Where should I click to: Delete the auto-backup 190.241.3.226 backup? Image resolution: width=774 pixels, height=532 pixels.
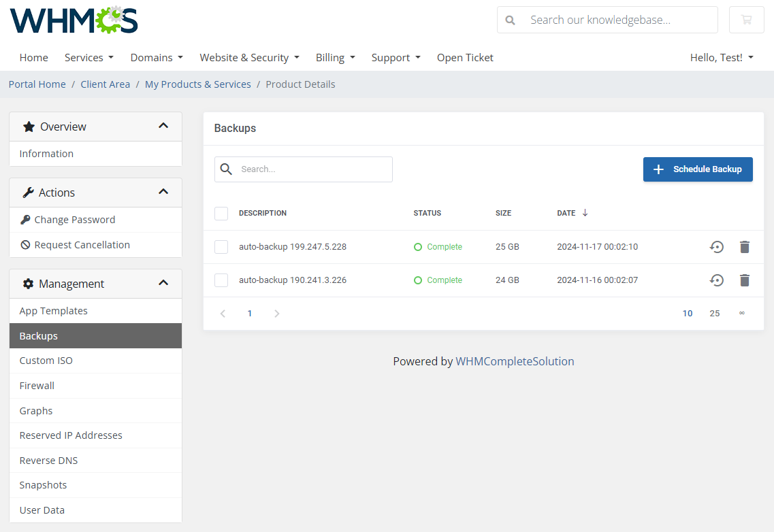[745, 280]
